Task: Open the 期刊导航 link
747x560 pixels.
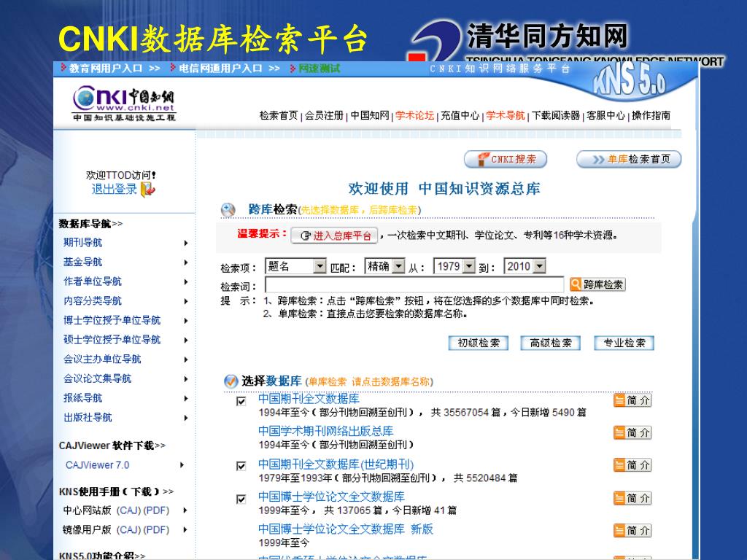Action: pos(83,242)
